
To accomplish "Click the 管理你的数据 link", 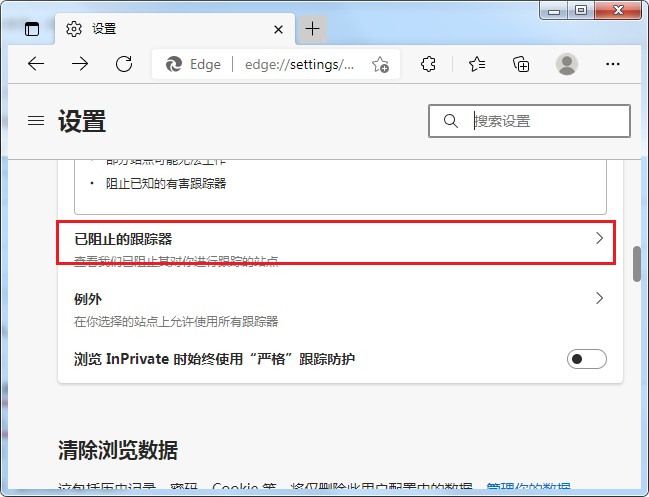I will [528, 487].
